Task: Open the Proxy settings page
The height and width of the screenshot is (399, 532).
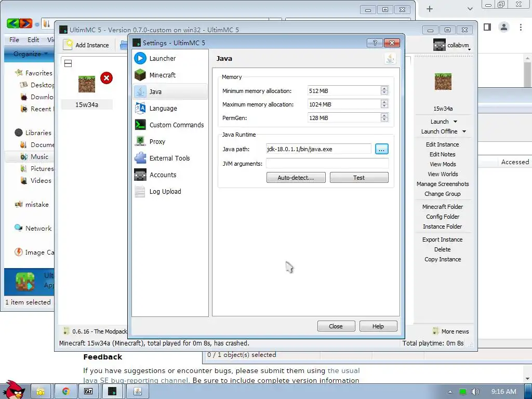Action: (170, 141)
